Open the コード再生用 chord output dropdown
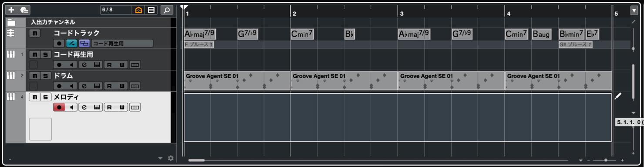Screen dimensions: 644x167 point(122,43)
